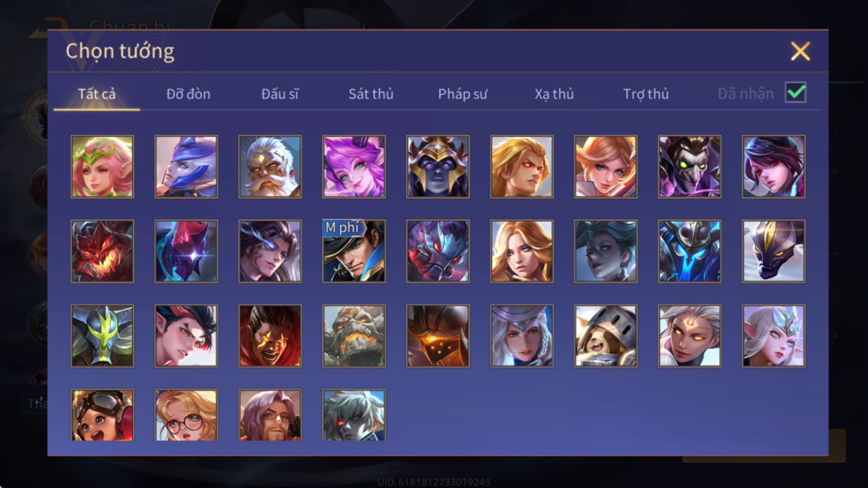Pick the green-horned helmet hero
This screenshot has width=868, height=488.
point(102,336)
